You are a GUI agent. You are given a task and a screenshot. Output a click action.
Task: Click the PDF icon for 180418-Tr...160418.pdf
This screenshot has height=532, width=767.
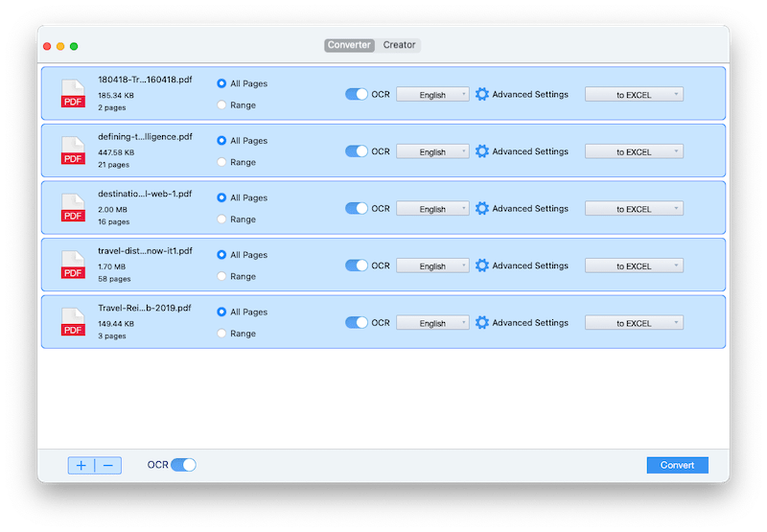pos(73,94)
